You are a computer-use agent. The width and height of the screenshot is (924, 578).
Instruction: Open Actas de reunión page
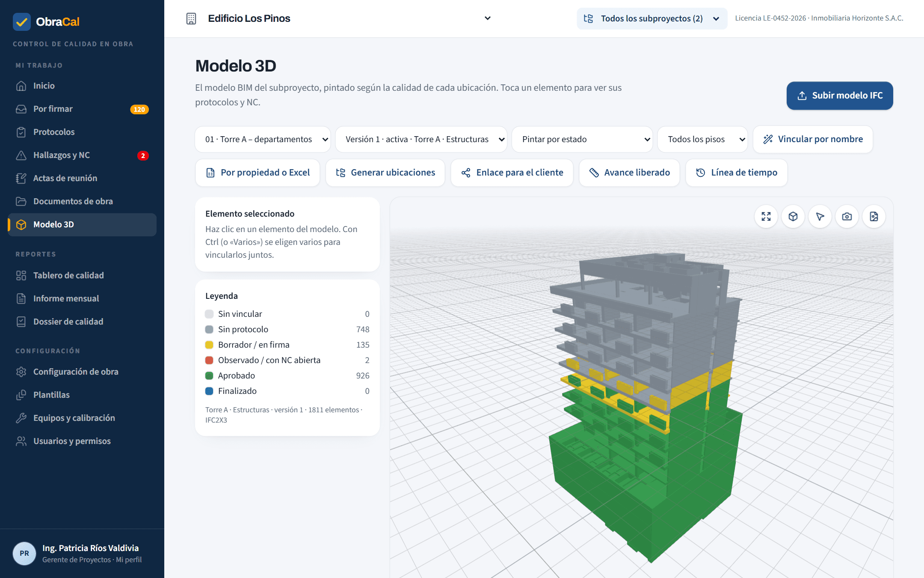pyautogui.click(x=82, y=178)
